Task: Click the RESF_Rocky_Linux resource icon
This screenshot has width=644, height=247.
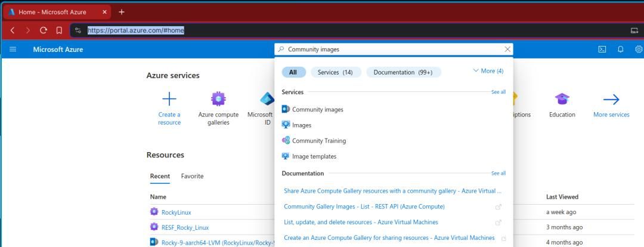Action: (x=154, y=227)
